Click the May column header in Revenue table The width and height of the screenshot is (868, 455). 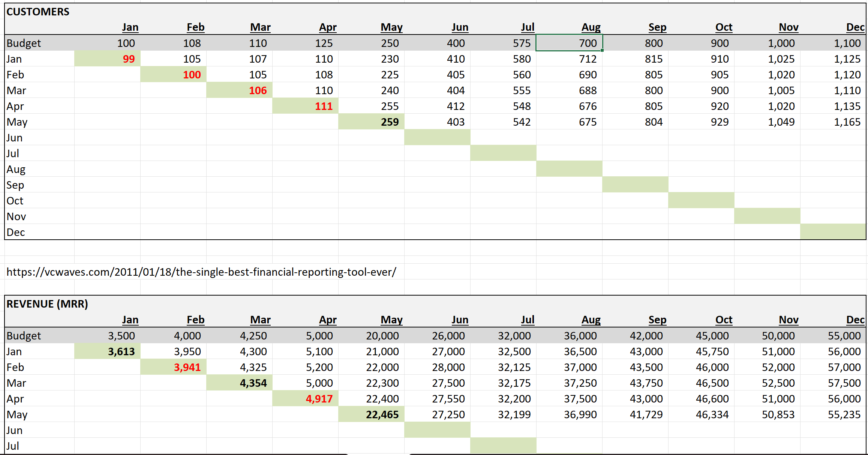click(391, 320)
